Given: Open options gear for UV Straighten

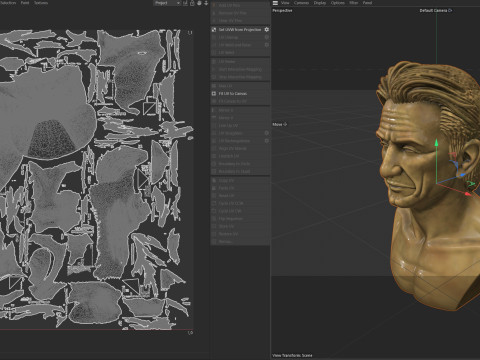Looking at the screenshot, I should pyautogui.click(x=267, y=133).
